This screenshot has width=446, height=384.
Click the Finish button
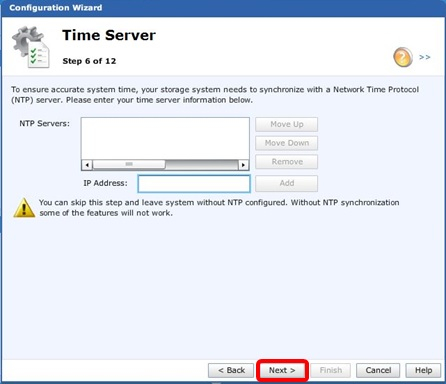point(331,370)
